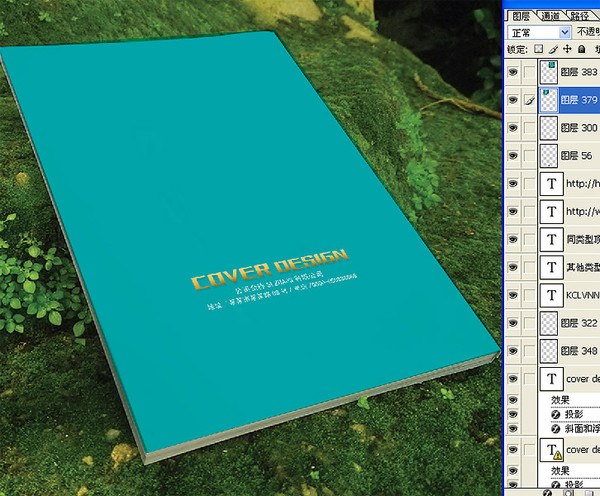
Task: Click T icon of first cover de layer
Action: tap(551, 379)
